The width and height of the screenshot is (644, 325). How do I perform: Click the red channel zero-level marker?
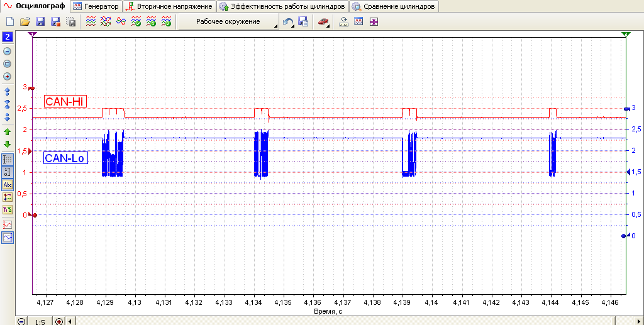(35, 215)
